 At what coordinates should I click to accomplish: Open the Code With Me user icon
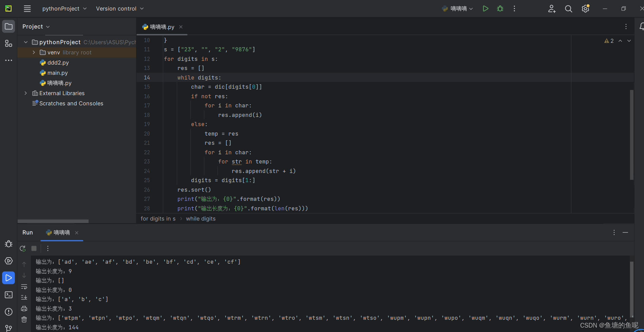click(552, 8)
